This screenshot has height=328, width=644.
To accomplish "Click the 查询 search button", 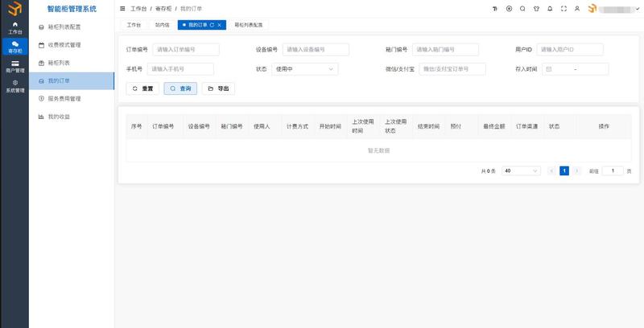I will pyautogui.click(x=180, y=88).
